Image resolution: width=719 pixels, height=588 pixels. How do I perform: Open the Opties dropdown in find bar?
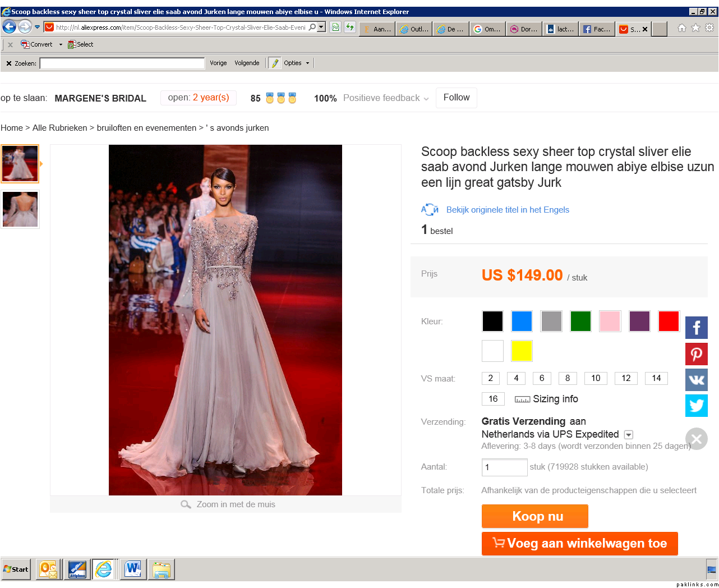297,63
